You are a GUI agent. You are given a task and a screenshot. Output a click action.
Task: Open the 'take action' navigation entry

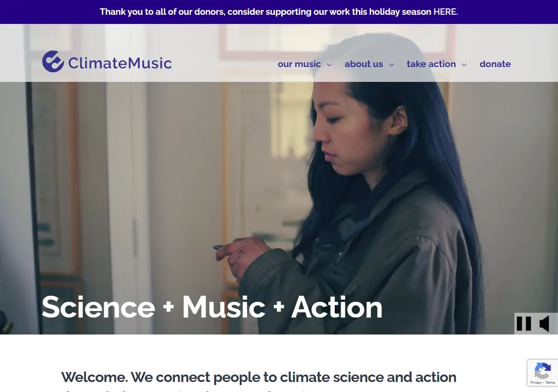pos(431,64)
